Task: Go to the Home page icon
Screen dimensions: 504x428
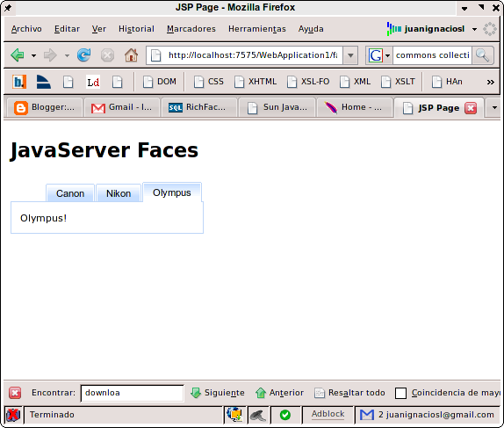Action: 131,55
